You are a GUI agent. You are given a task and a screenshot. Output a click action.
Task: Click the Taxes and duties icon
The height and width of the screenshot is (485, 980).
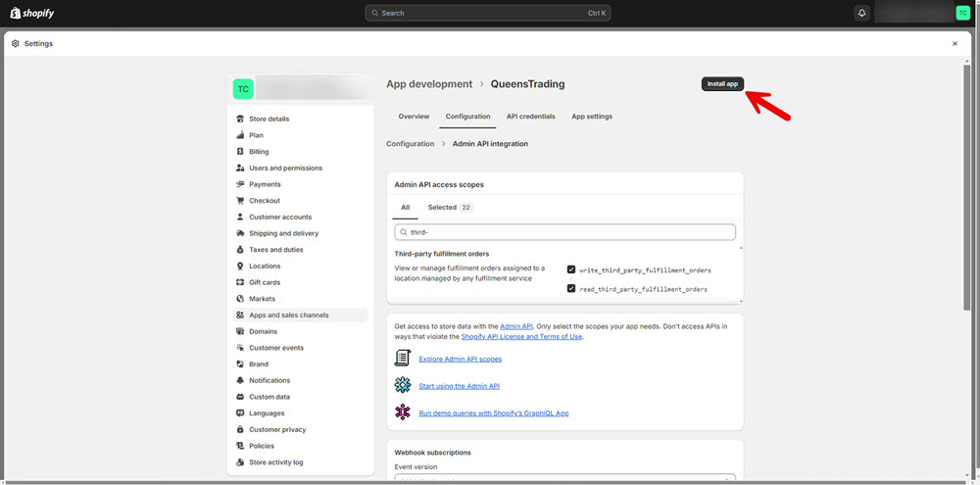tap(240, 250)
